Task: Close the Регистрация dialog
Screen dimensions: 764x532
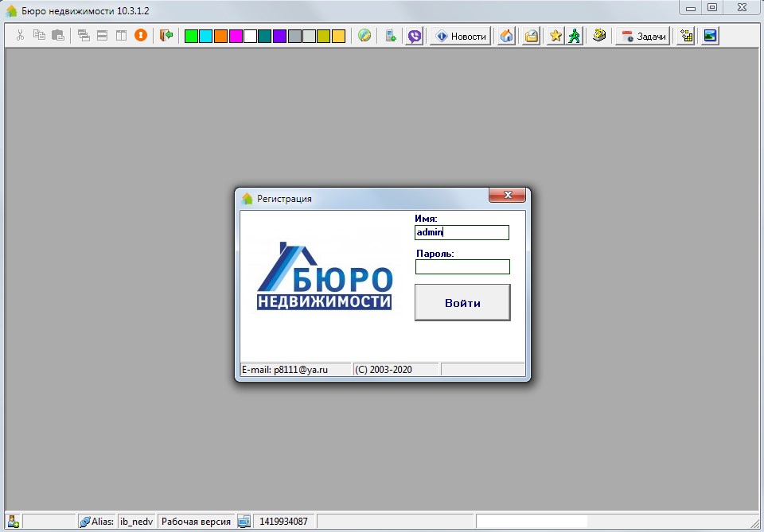Action: [x=507, y=195]
